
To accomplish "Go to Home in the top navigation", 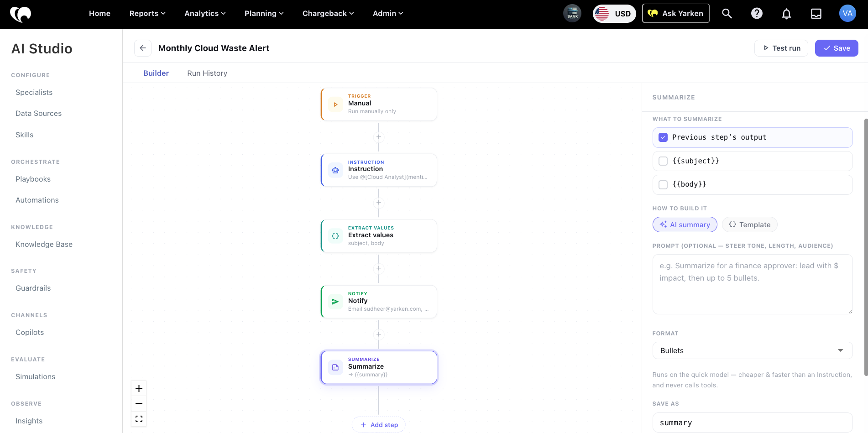I will [99, 14].
